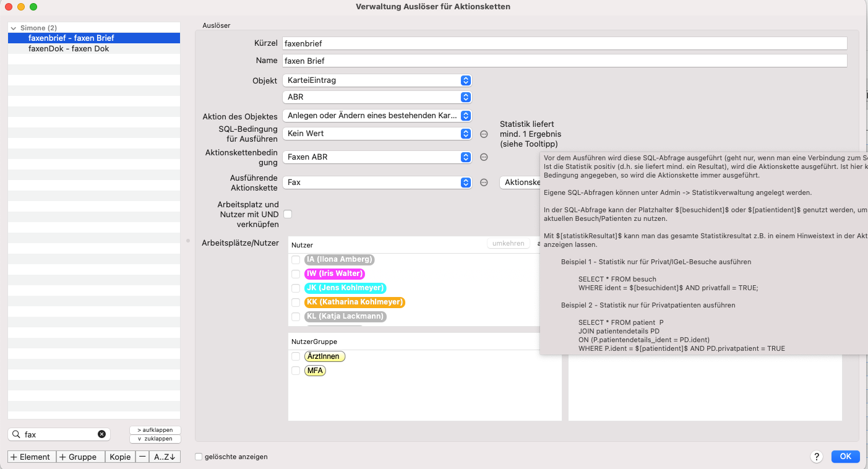The height and width of the screenshot is (469, 868).
Task: Open the 'Faxen ABR' condition dropdown
Action: click(377, 157)
